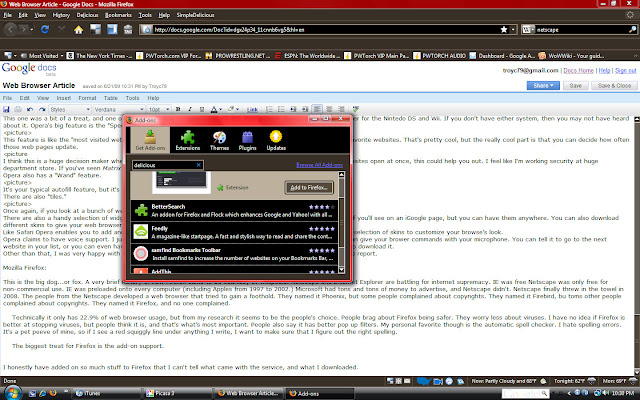Open Get Add-ons panel in Add-ons window

150,140
